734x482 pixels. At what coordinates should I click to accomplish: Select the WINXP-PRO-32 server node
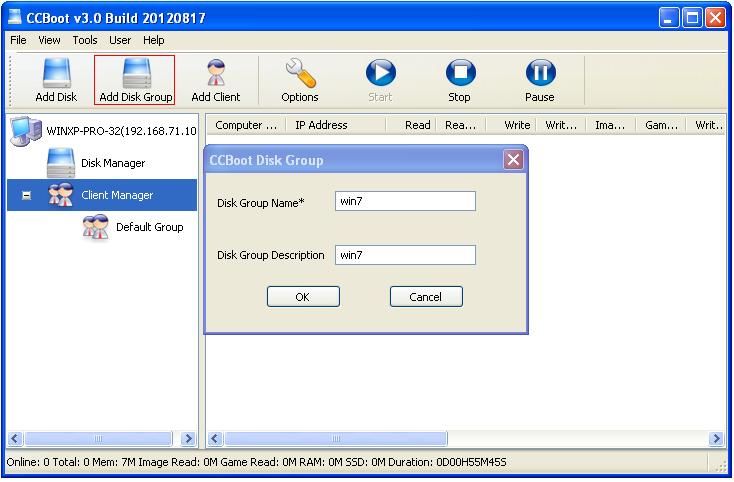click(x=103, y=131)
